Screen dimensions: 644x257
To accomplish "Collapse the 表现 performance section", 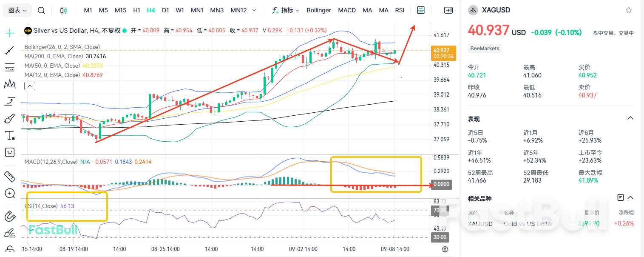I will 630,118.
